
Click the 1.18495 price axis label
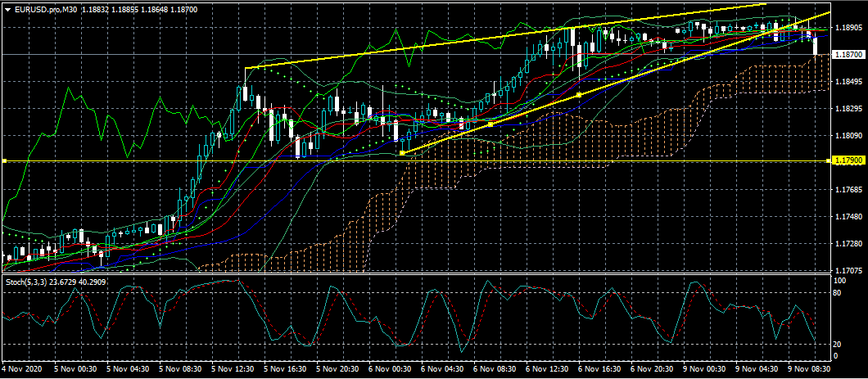tap(849, 82)
